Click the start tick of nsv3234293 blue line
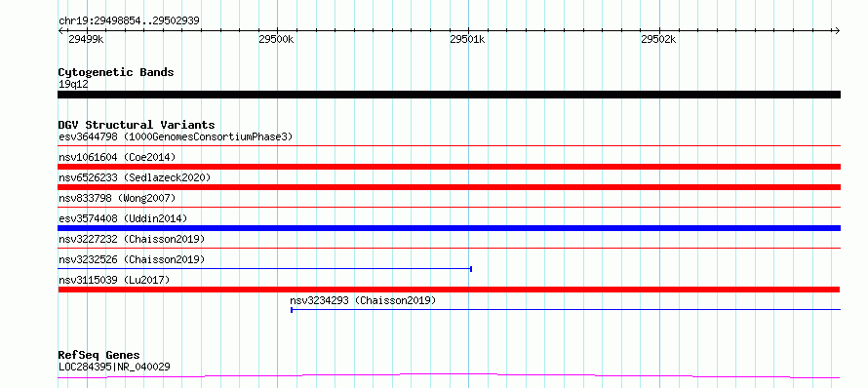The image size is (868, 388). coord(292,310)
